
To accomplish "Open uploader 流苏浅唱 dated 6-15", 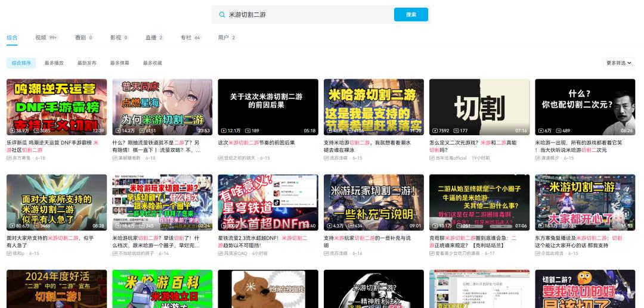I will [339, 158].
